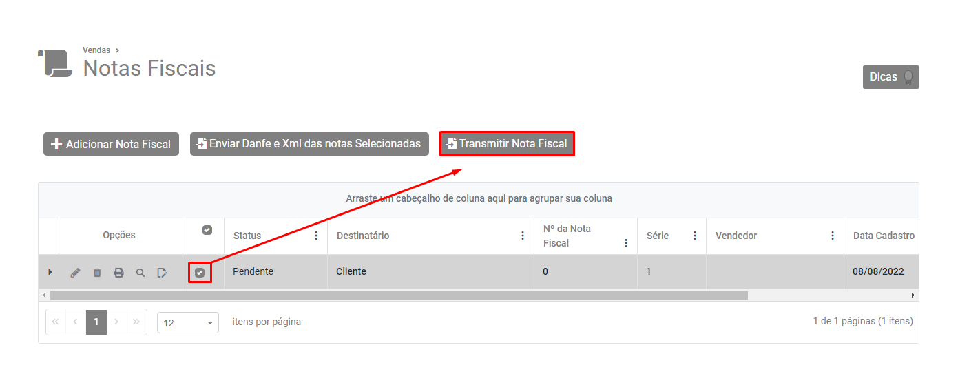Image resolution: width=980 pixels, height=365 pixels.
Task: Open the items per page dropdown
Action: pyautogui.click(x=187, y=322)
